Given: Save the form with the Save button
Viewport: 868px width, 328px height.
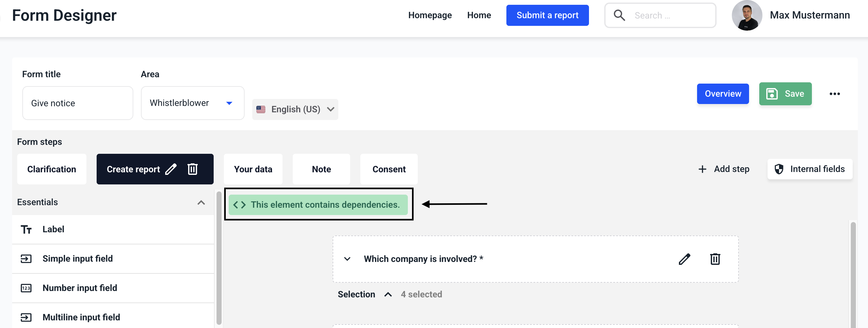Looking at the screenshot, I should click(785, 94).
